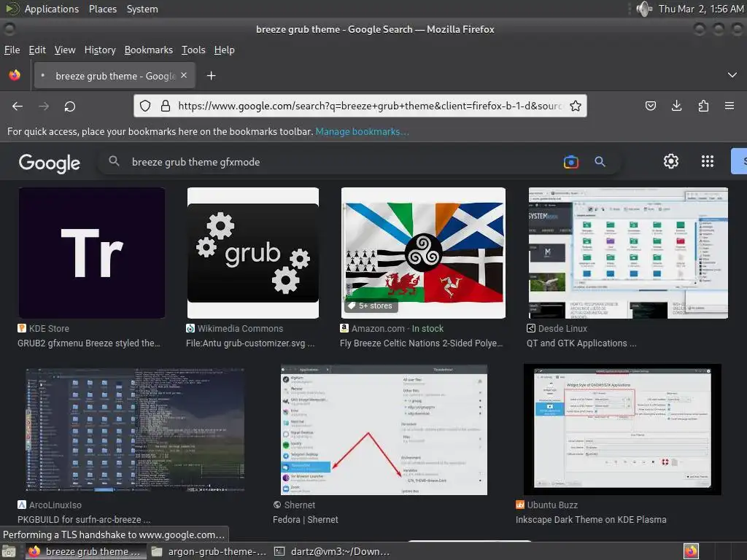Click the clock showing Thu Mar 2
This screenshot has height=560, width=747.
coord(701,9)
